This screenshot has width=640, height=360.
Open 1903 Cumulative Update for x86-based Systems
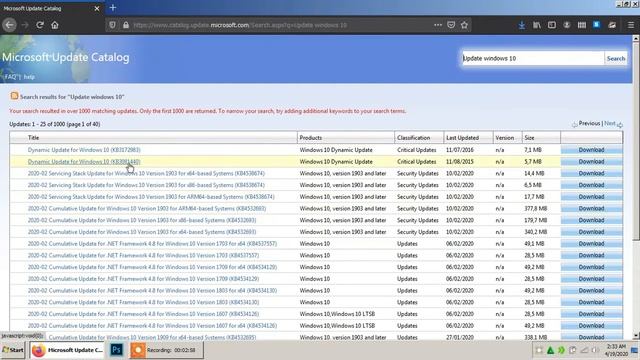click(x=142, y=220)
